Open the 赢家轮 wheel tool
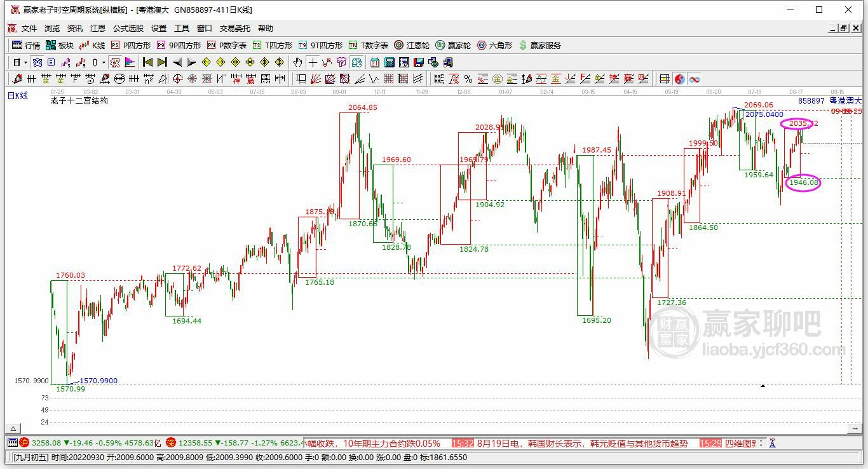Screen dimensions: 868x469 coord(453,45)
